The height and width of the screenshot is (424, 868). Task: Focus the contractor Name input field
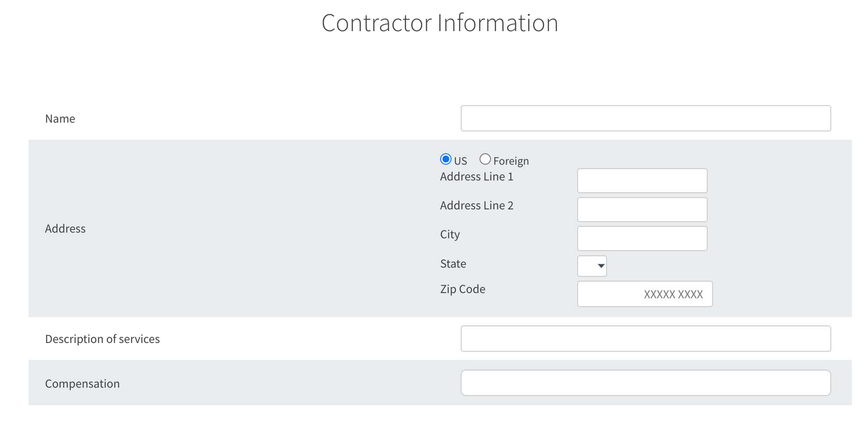(646, 118)
